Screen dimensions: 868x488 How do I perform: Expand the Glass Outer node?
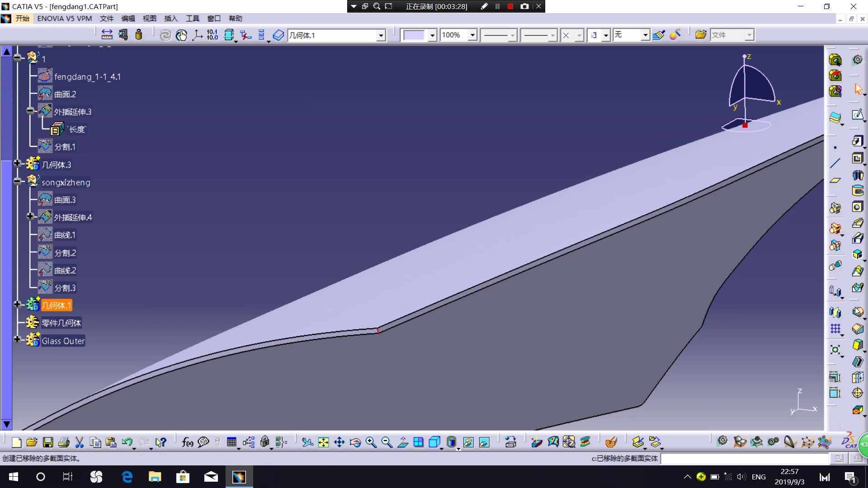click(x=17, y=339)
